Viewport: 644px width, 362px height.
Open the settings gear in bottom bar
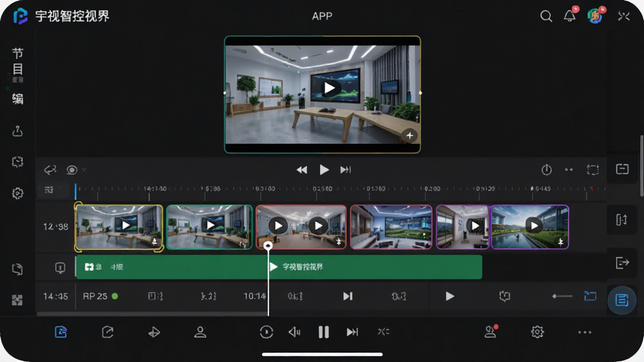coord(537,332)
